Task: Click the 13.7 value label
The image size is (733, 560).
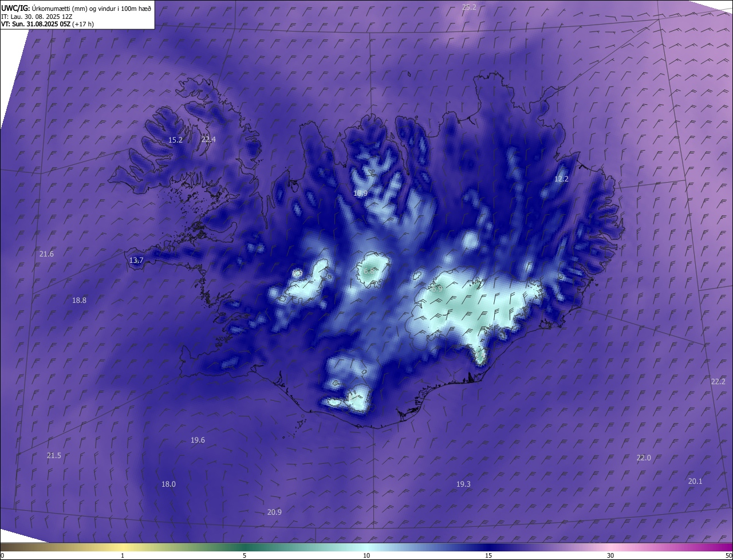Action: point(136,260)
